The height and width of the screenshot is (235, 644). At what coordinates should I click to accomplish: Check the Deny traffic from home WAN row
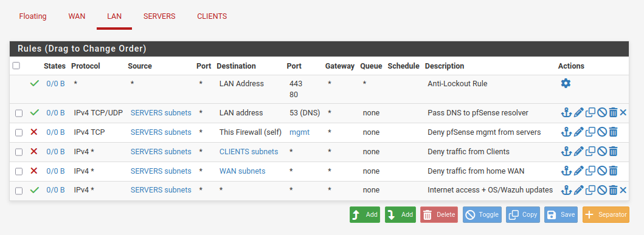tap(18, 171)
